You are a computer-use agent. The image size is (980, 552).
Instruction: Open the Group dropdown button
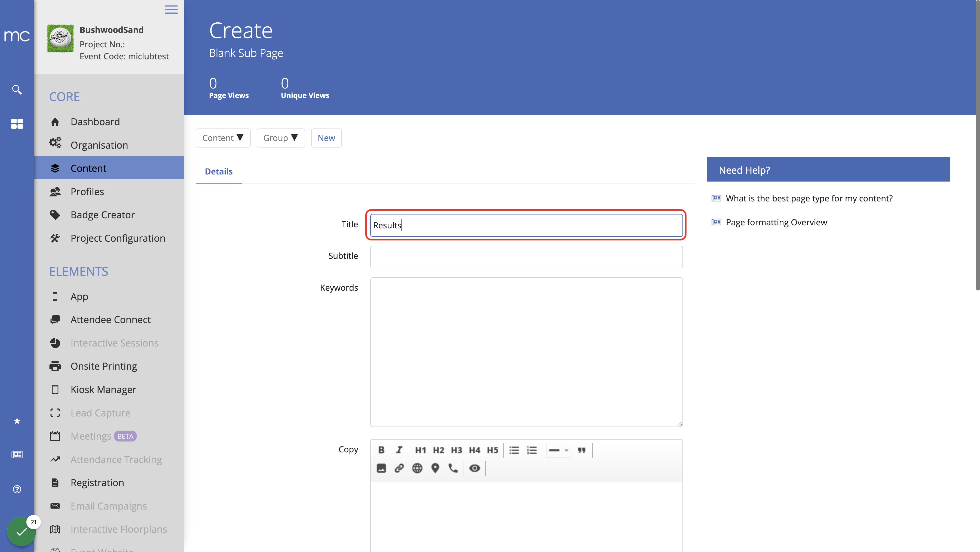click(x=281, y=138)
